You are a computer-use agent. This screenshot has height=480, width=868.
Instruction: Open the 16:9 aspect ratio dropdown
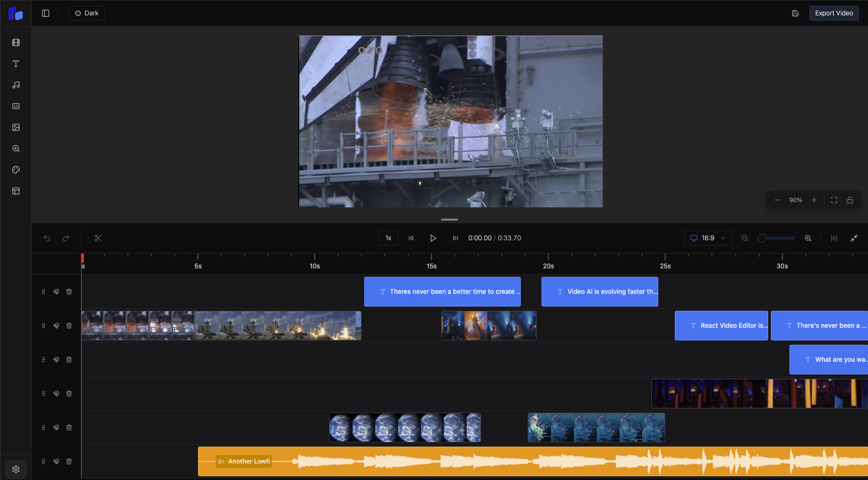(x=708, y=238)
